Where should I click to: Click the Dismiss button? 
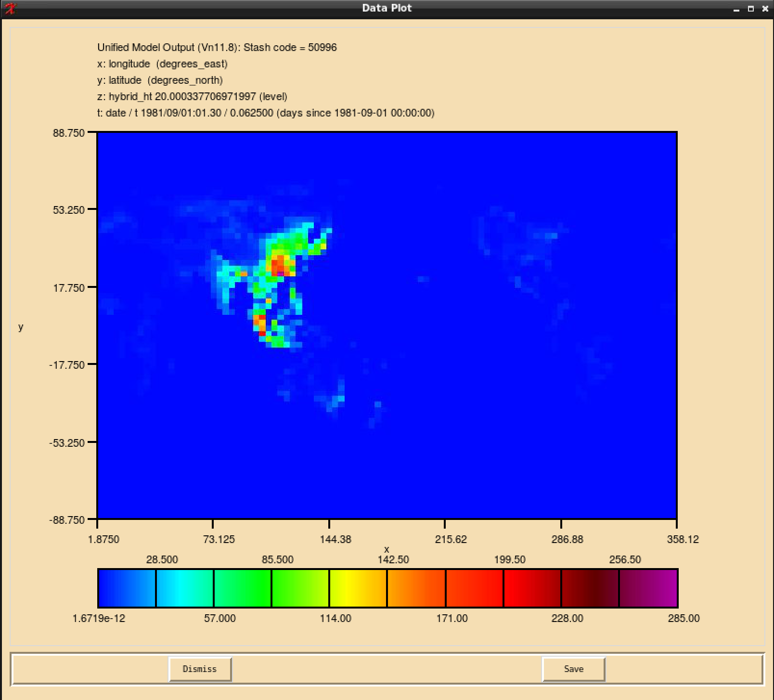click(x=200, y=669)
